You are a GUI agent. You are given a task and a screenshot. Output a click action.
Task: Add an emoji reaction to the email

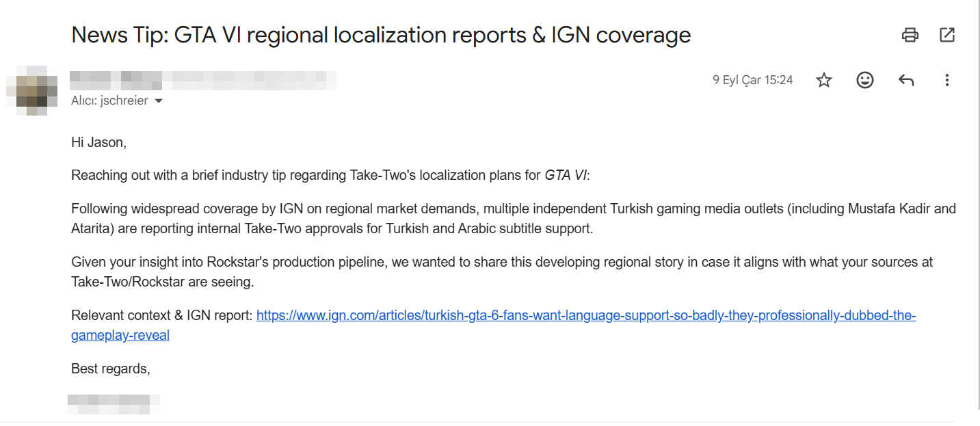(865, 81)
